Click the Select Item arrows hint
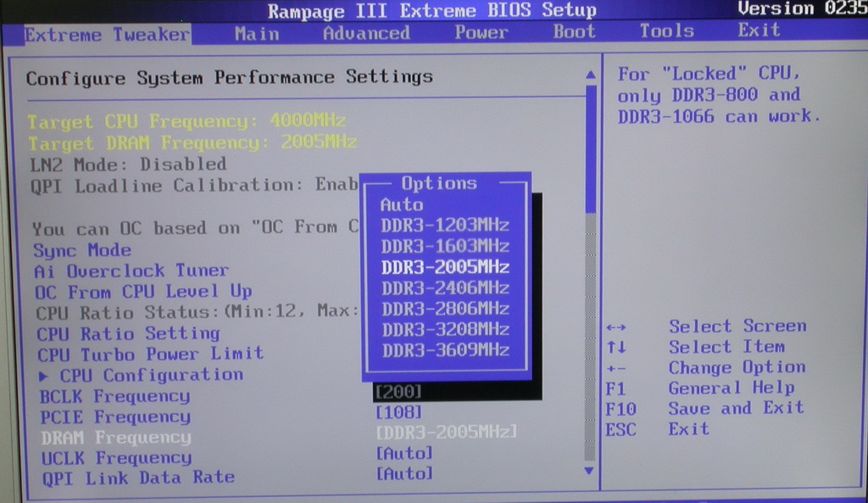This screenshot has height=503, width=868. (696, 347)
